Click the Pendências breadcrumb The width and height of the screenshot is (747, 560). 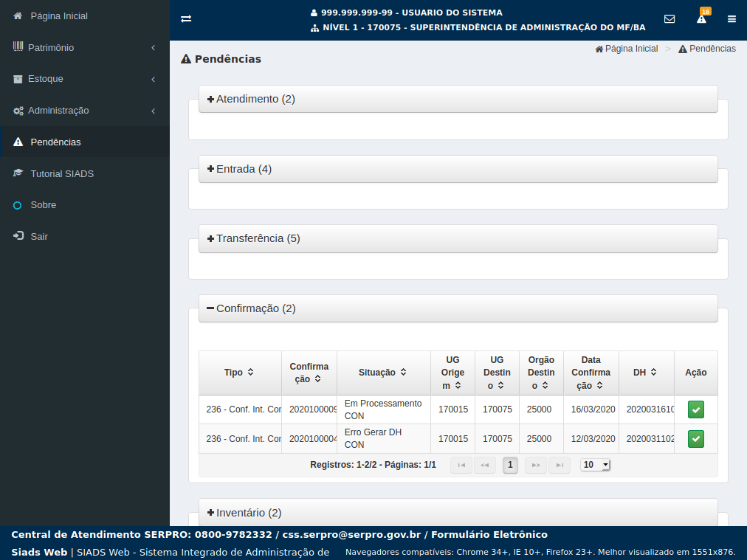coord(707,49)
